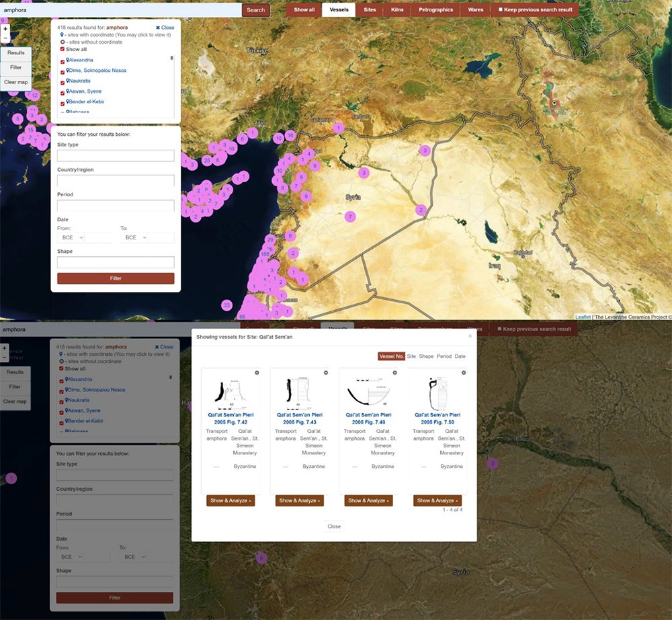672x620 pixels.
Task: Open dimmed marker 6 behind the dialog
Action: click(x=261, y=558)
